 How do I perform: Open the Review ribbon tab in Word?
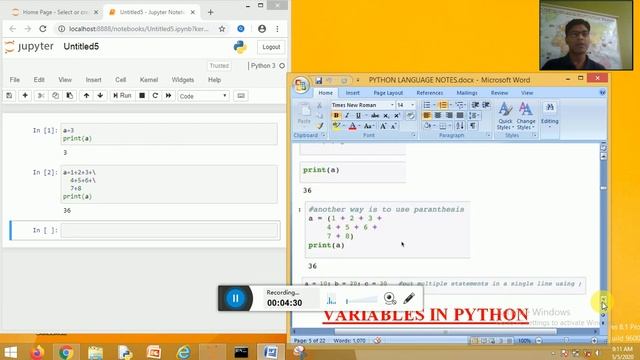coord(499,93)
